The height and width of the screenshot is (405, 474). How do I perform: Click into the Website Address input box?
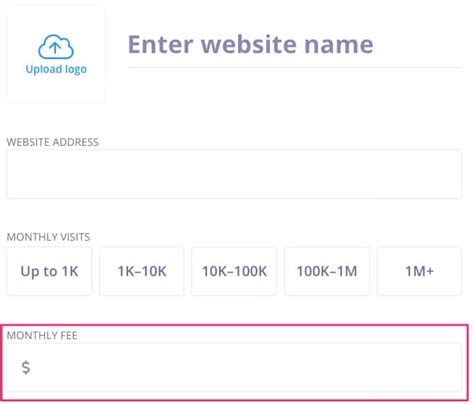pyautogui.click(x=234, y=174)
